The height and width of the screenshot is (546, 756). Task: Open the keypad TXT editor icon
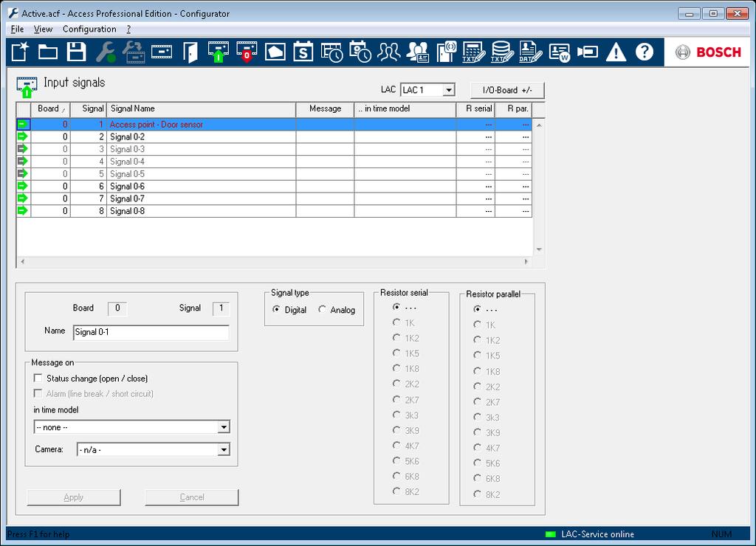pos(474,52)
